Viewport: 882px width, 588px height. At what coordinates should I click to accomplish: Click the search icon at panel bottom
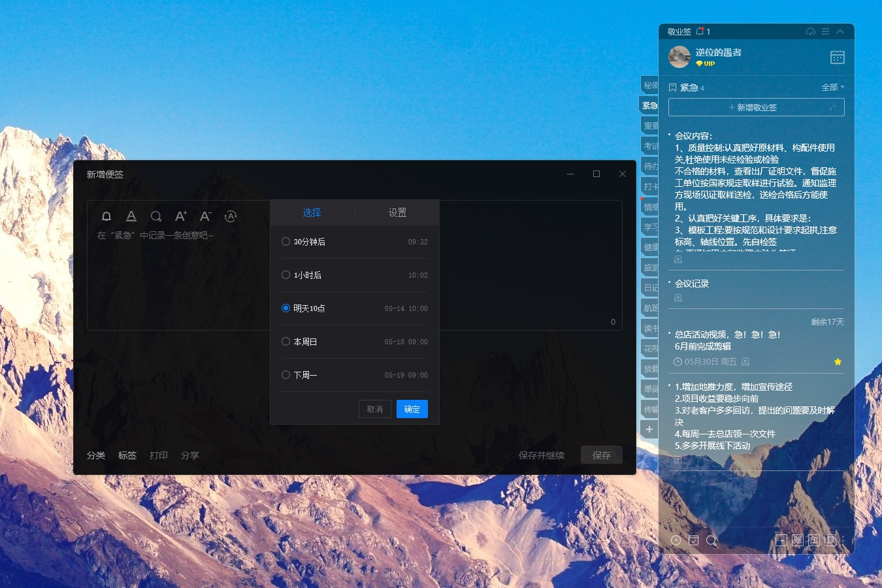point(711,540)
